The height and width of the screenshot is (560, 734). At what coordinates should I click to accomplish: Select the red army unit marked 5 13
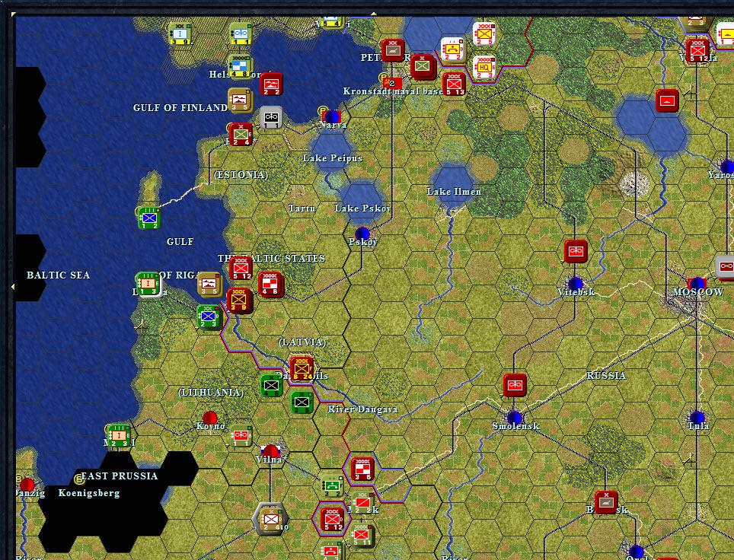pos(454,84)
